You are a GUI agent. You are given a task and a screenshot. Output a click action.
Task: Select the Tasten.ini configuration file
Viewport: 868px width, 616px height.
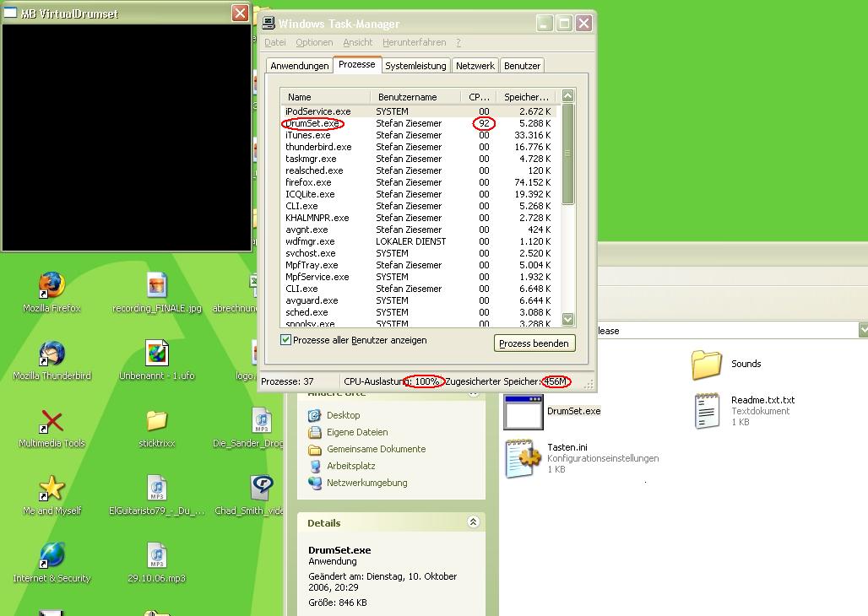pos(524,458)
